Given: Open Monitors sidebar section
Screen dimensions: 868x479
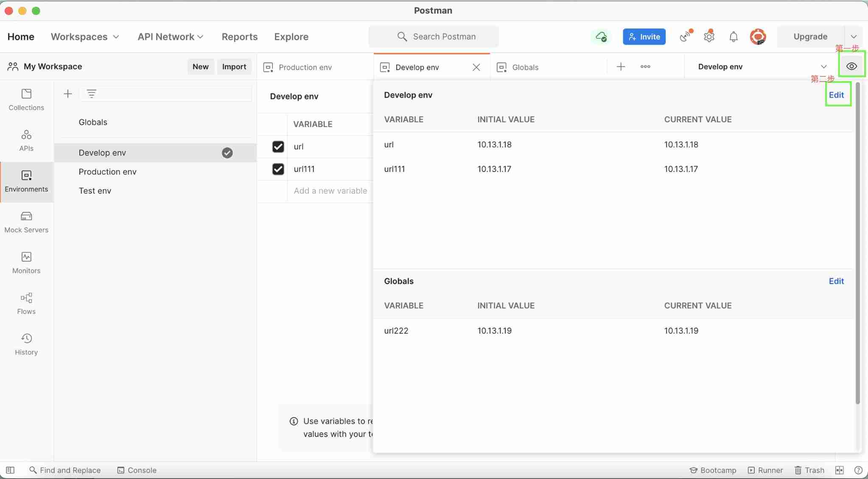Looking at the screenshot, I should (26, 262).
